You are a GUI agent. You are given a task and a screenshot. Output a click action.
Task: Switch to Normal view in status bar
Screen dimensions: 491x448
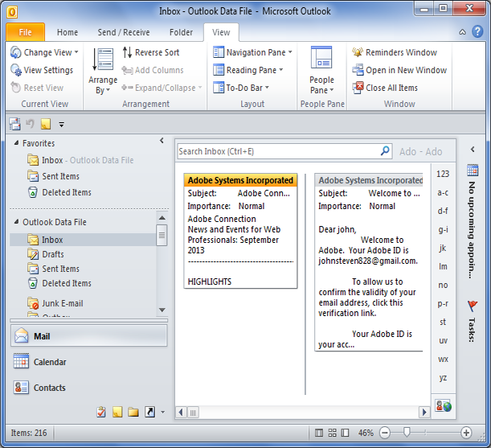(319, 433)
